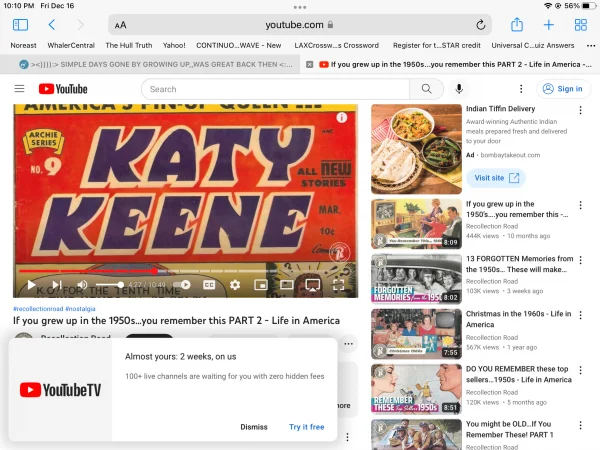Switch to theater mode
This screenshot has width=600, height=450.
click(287, 285)
